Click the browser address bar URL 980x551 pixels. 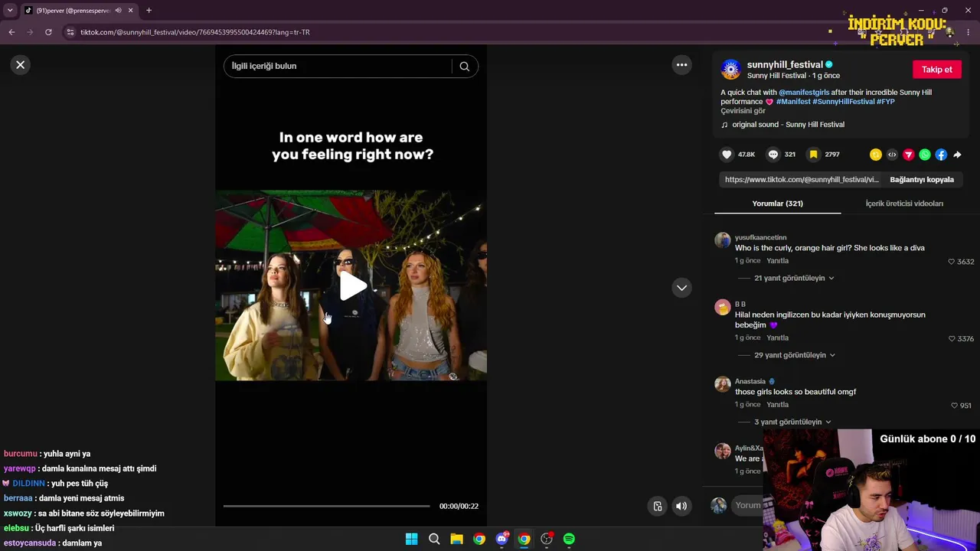pos(195,32)
